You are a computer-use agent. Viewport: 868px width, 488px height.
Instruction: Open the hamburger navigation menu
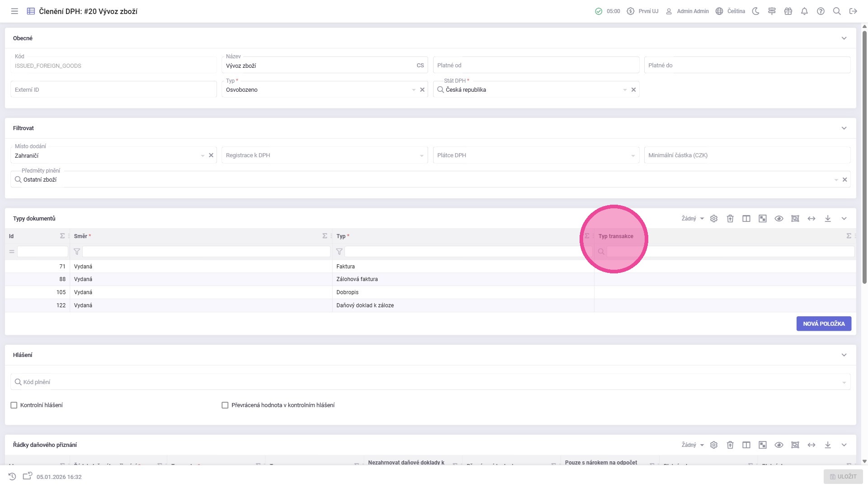[14, 11]
